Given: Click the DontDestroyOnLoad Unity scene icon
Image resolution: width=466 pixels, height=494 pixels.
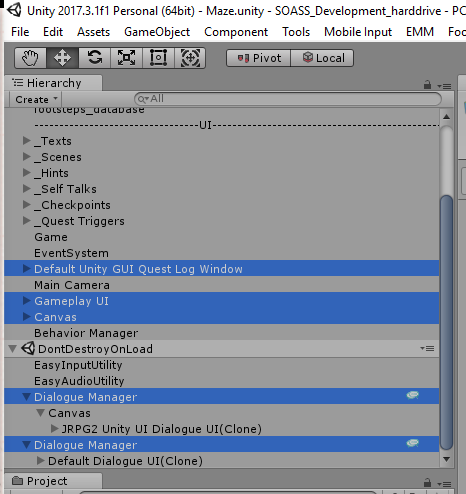Looking at the screenshot, I should (x=28, y=348).
